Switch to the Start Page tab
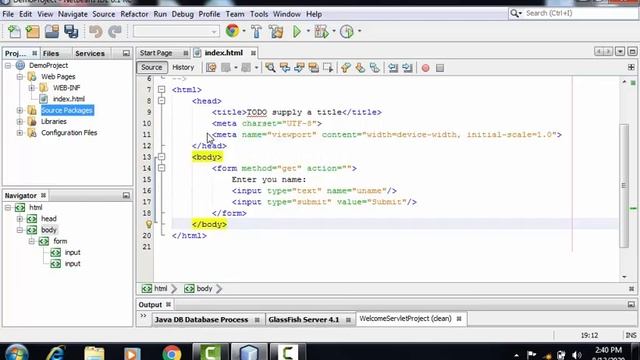Screen dimensions: 640x360 click(x=156, y=53)
